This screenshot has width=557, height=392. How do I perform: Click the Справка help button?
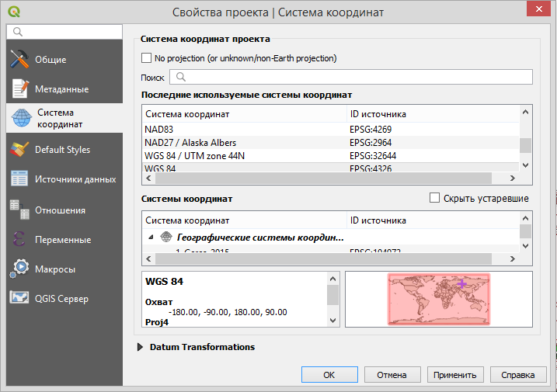coord(517,375)
